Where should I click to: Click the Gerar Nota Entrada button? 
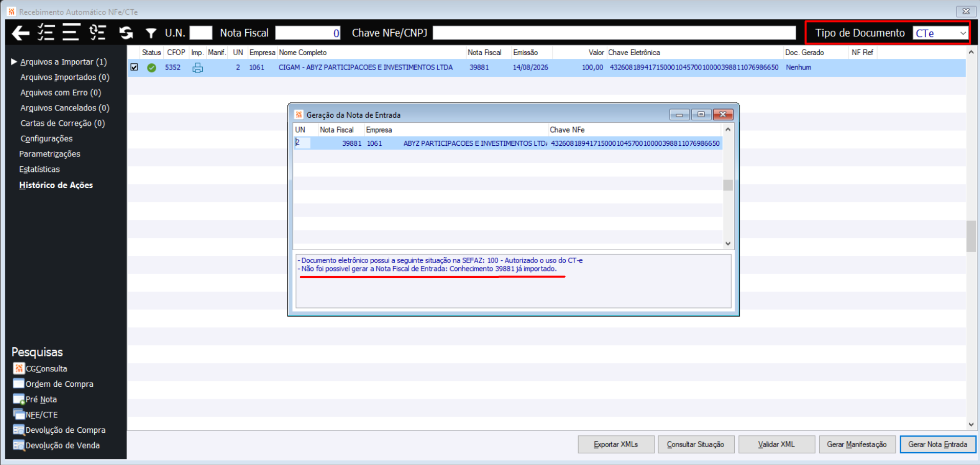click(938, 445)
